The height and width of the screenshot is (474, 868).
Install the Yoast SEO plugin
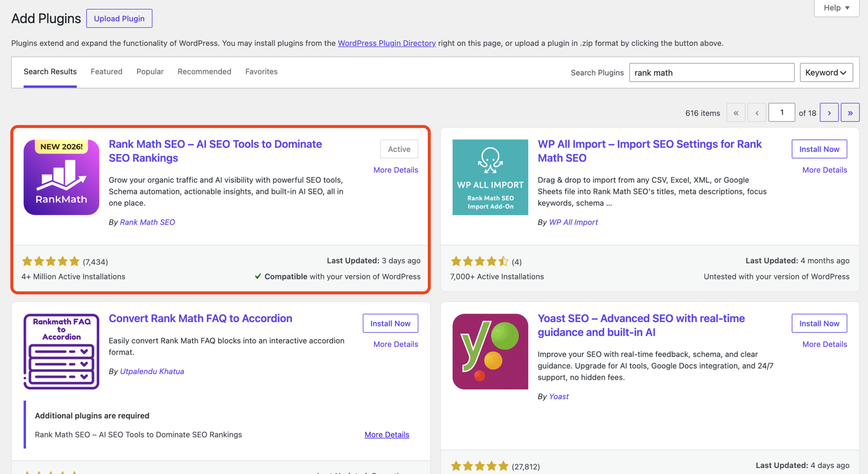click(819, 323)
